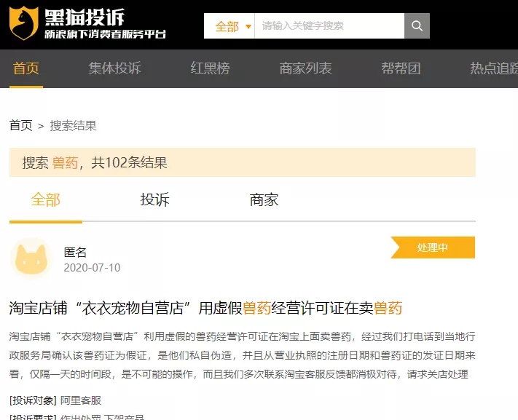This screenshot has height=420, width=518.
Task: Click the 请输入关键字搜索 search field
Action: [x=329, y=25]
